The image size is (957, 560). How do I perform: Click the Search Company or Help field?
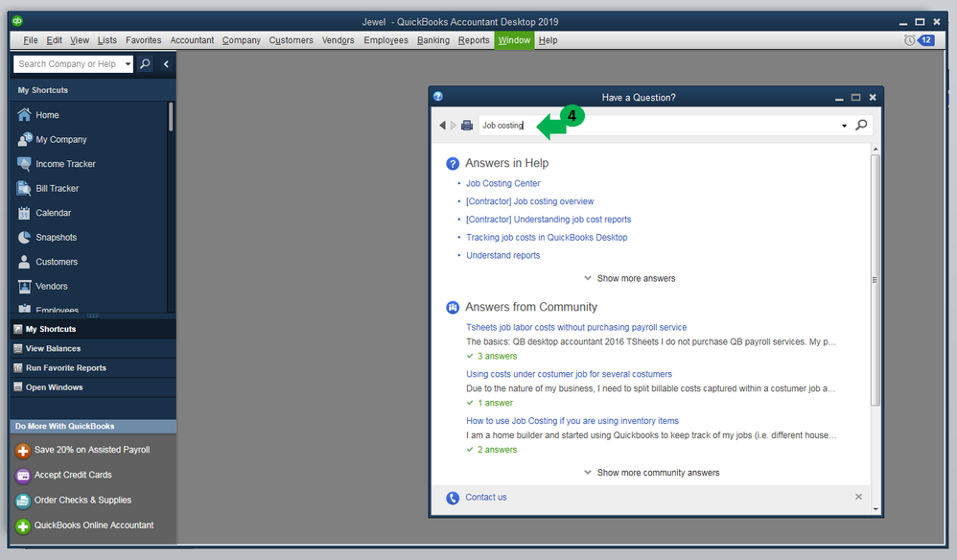pyautogui.click(x=67, y=63)
